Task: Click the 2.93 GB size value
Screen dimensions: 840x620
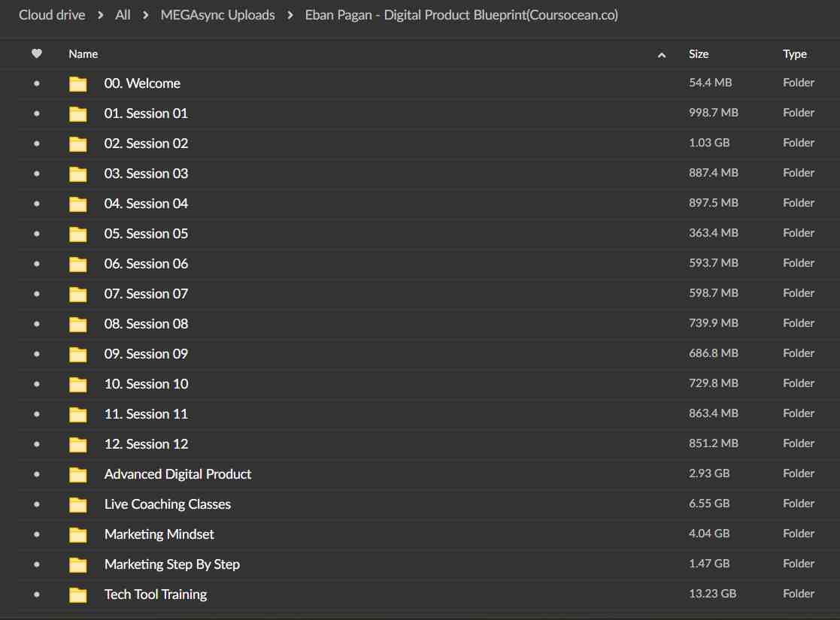Action: tap(709, 474)
